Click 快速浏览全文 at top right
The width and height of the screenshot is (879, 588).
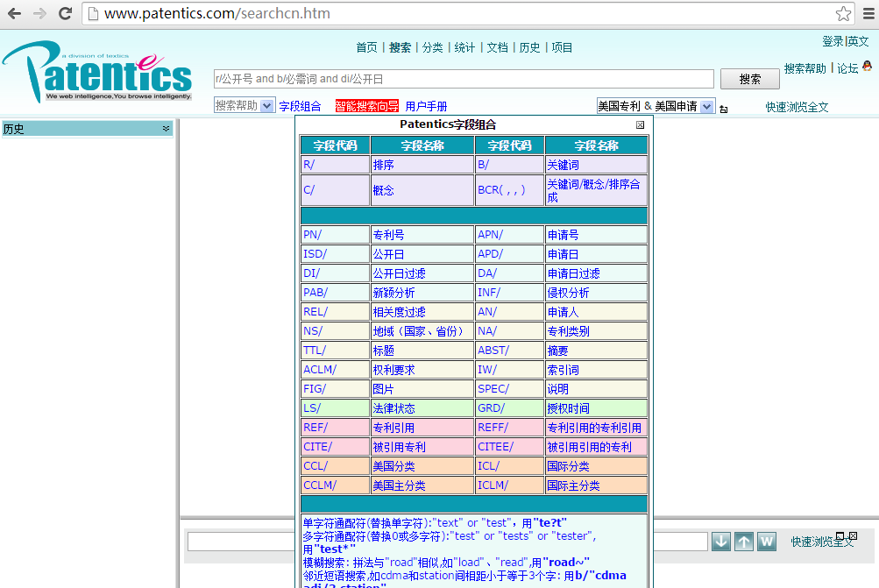coord(797,107)
